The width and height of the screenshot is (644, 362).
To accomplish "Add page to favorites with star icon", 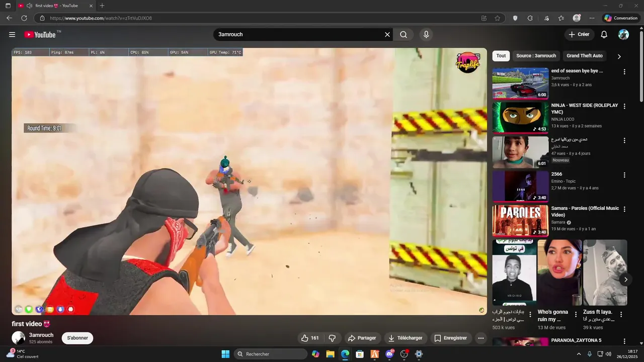I will 497,18.
